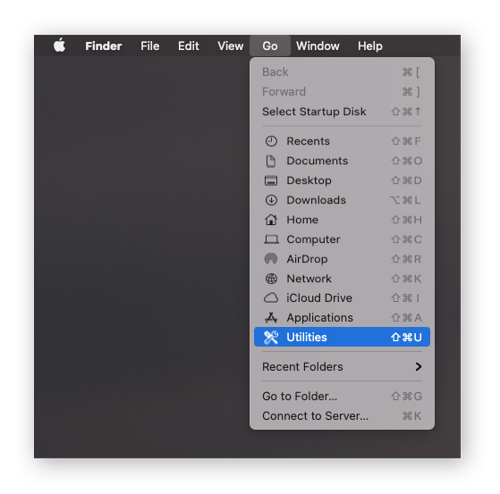500x494 pixels.
Task: Open the Edit menu
Action: [x=188, y=46]
